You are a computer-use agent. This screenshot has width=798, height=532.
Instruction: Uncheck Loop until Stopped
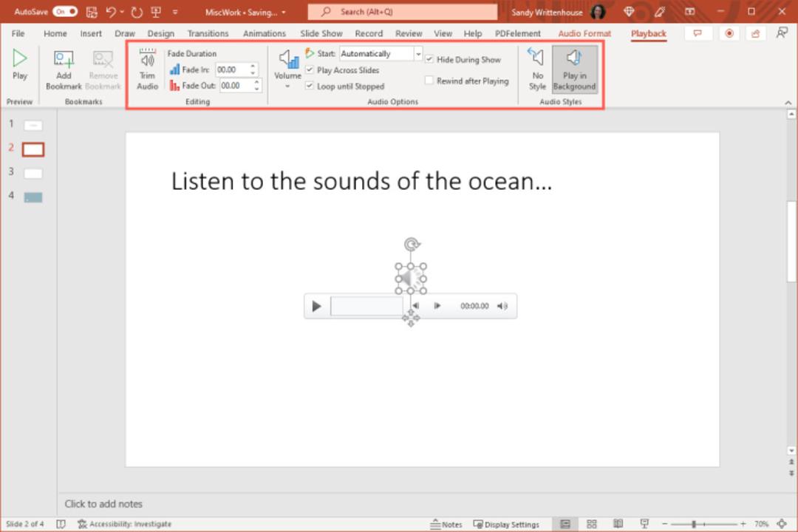[x=310, y=86]
